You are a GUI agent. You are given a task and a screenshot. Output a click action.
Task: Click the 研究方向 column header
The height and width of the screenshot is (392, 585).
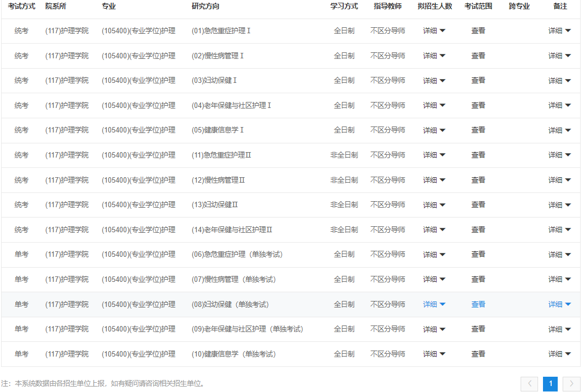[x=205, y=7]
